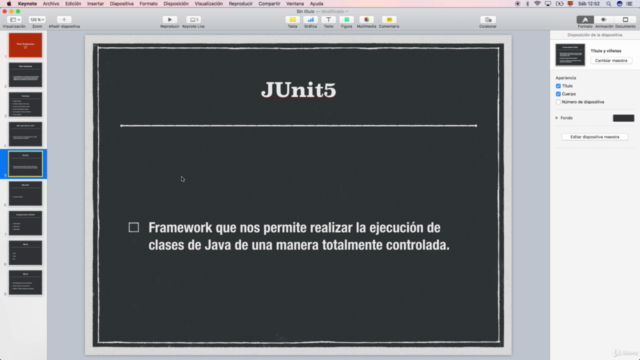Screen dimensions: 640x360
Task: Open the Animación inspector
Action: click(604, 20)
